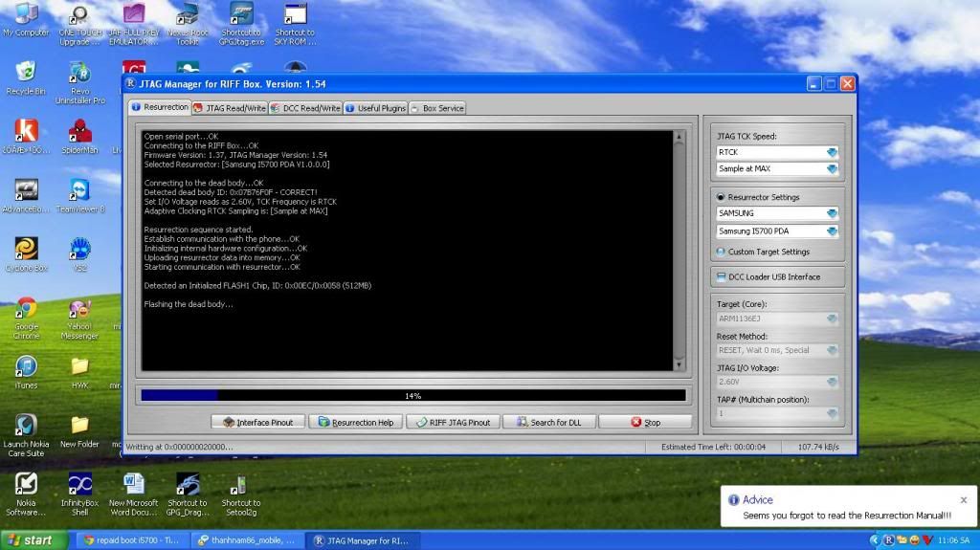Open AdvanceBox desktop shortcut
Screen dimensions: 980x550
pyautogui.click(x=26, y=196)
